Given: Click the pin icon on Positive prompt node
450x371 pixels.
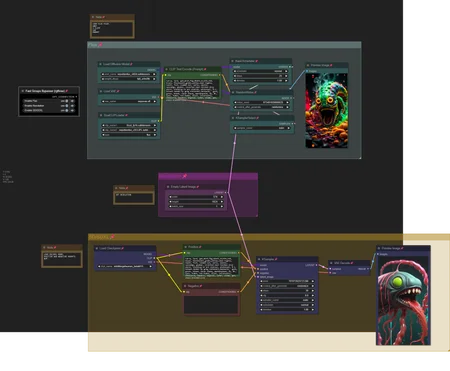Looking at the screenshot, I should pyautogui.click(x=200, y=247).
